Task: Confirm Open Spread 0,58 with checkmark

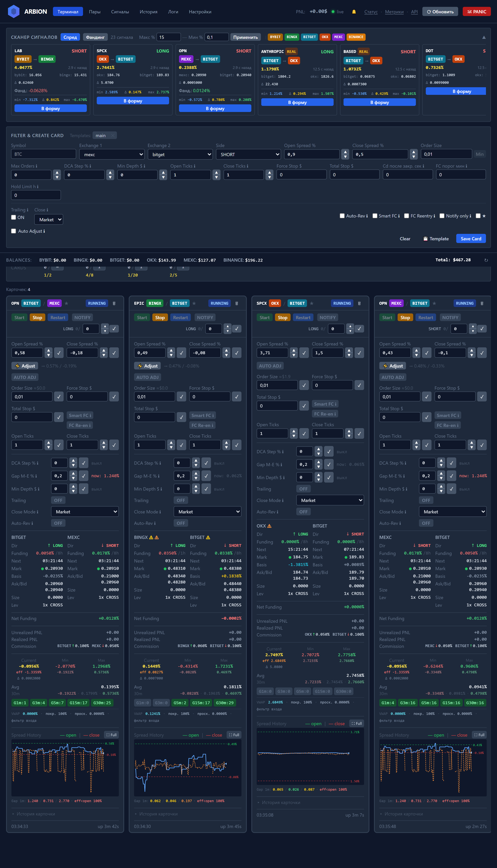Action: tap(59, 353)
